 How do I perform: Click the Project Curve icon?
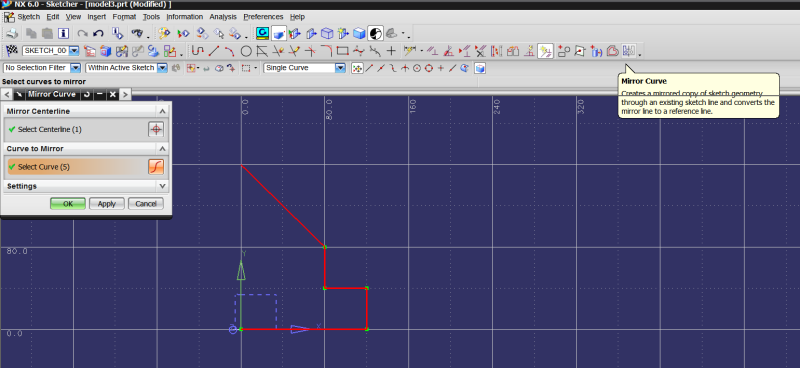597,51
